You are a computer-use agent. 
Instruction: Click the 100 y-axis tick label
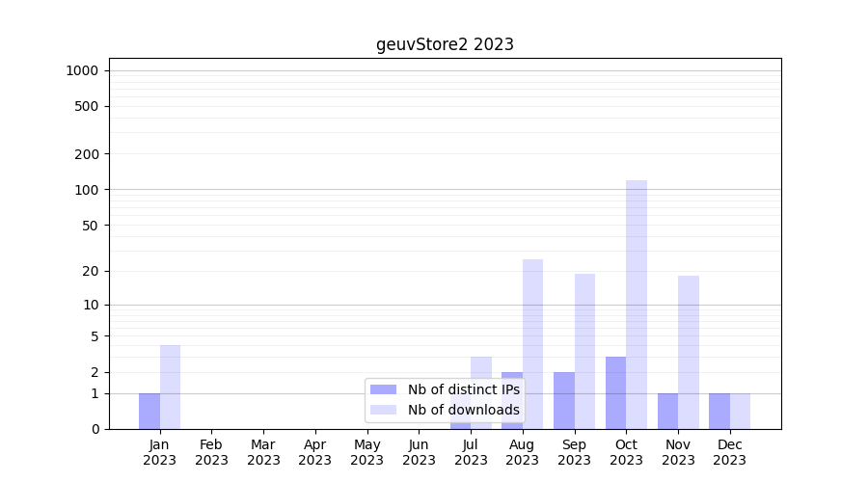pos(86,190)
